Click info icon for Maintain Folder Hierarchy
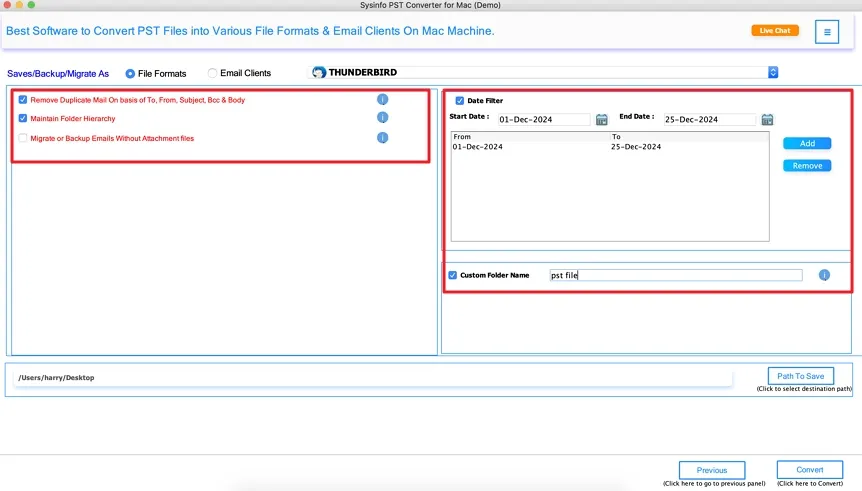 pyautogui.click(x=382, y=118)
